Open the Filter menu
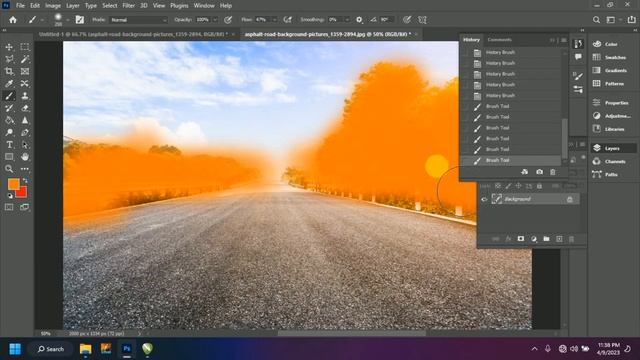The height and width of the screenshot is (360, 640). (x=128, y=6)
